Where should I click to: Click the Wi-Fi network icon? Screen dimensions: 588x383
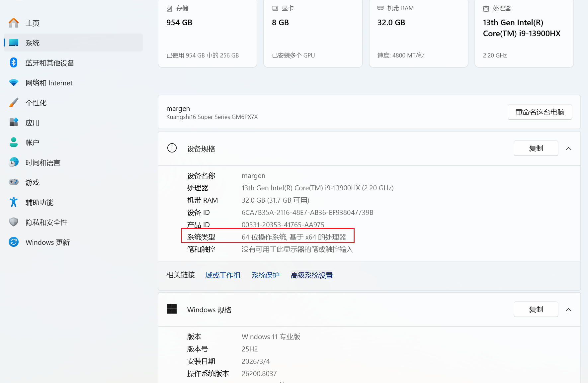click(x=14, y=82)
